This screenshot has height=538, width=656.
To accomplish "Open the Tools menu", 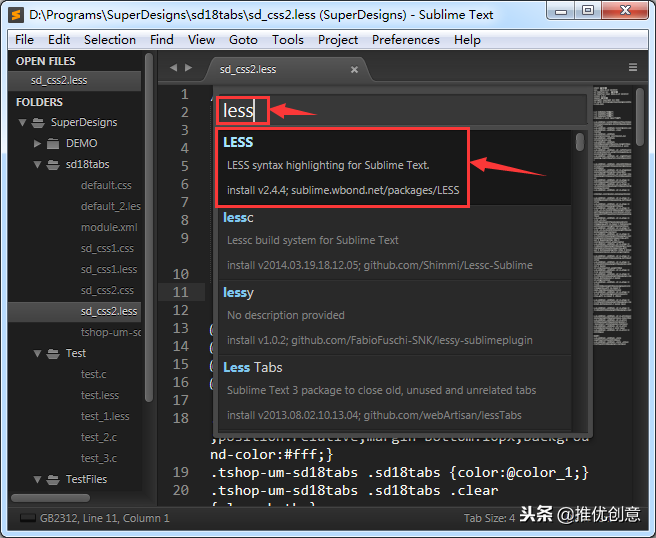I will click(x=288, y=40).
